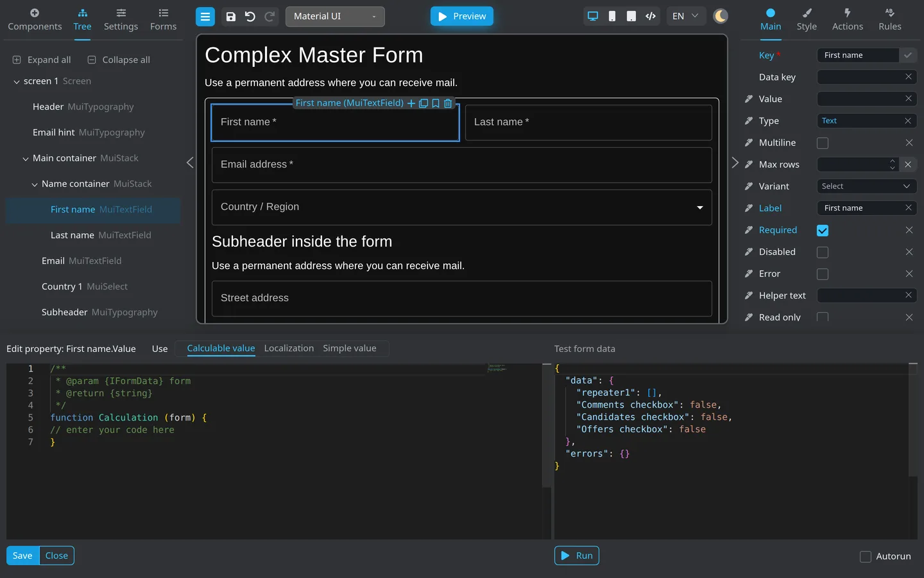Viewport: 924px width, 578px height.
Task: Collapse the Main container tree node
Action: point(26,159)
